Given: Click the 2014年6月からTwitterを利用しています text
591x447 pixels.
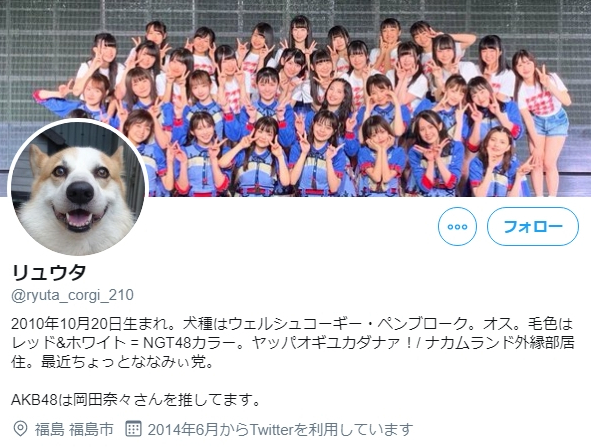Looking at the screenshot, I should pos(280,429).
